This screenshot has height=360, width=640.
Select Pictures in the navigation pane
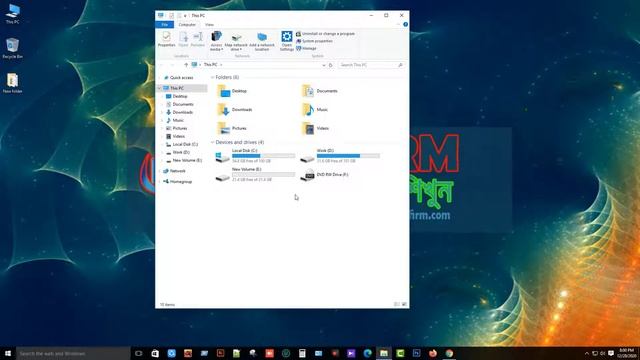point(180,128)
